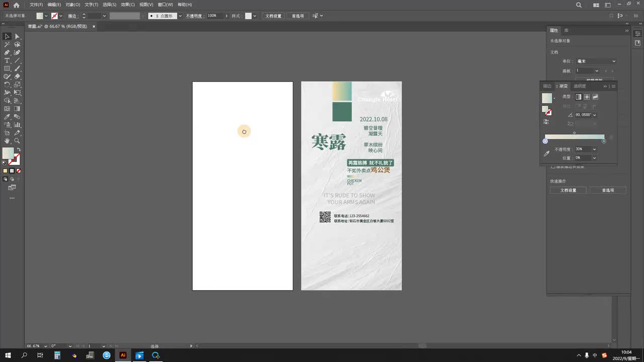644x362 pixels.
Task: Open the 文件(F) menu
Action: 36,5
